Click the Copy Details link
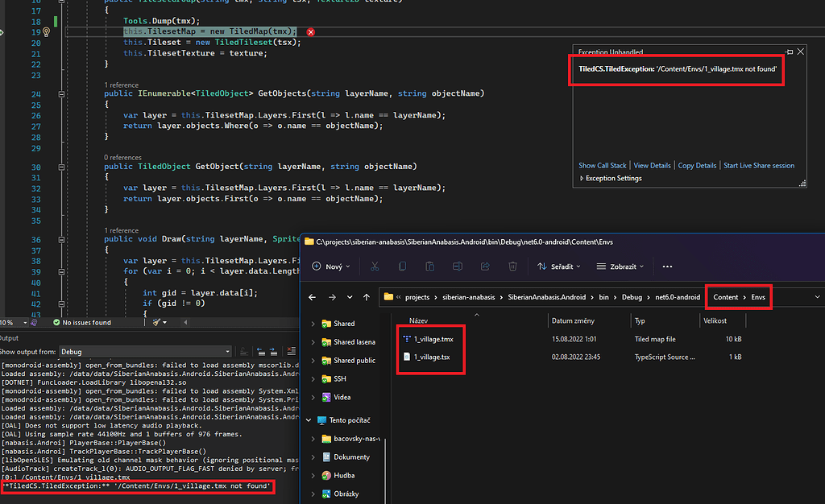Image resolution: width=825 pixels, height=504 pixels. (x=696, y=165)
